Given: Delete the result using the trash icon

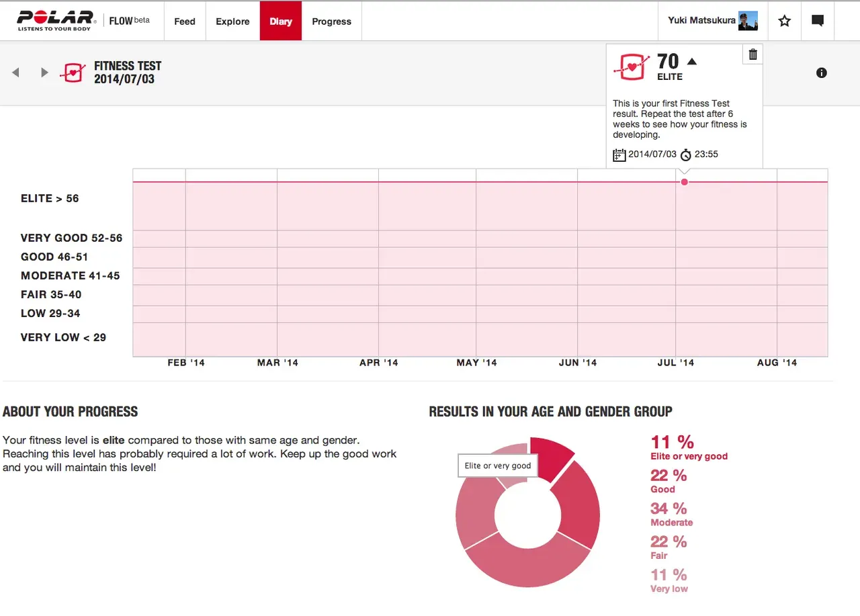Looking at the screenshot, I should point(752,54).
